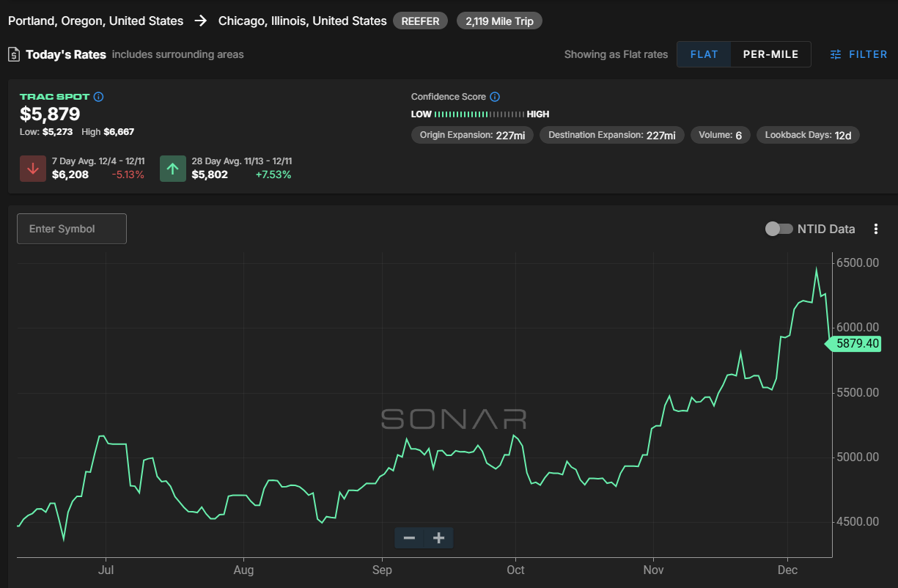
Task: Click the TRAC SPOT info icon
Action: point(99,97)
